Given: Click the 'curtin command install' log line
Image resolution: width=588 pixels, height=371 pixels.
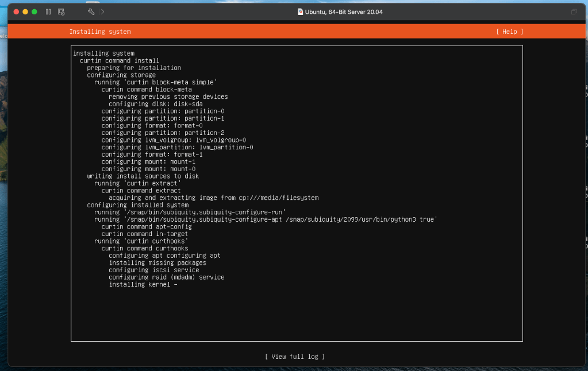Looking at the screenshot, I should (x=120, y=60).
